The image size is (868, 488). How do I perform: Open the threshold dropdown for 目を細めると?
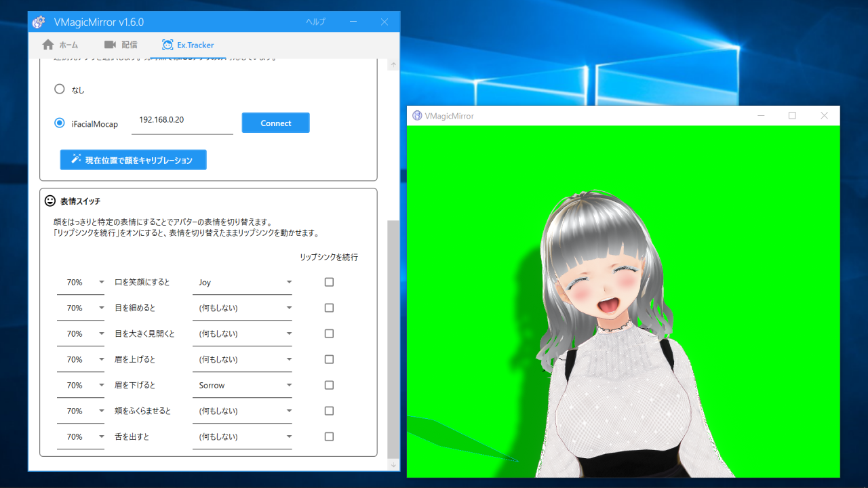point(81,308)
